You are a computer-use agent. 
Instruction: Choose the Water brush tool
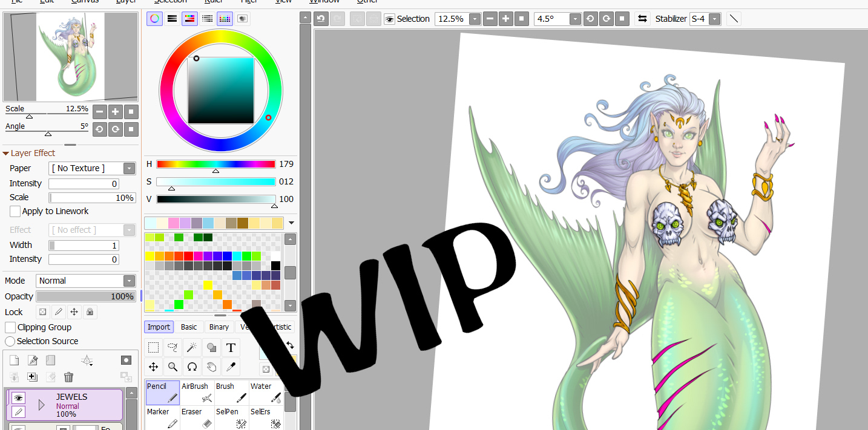266,393
